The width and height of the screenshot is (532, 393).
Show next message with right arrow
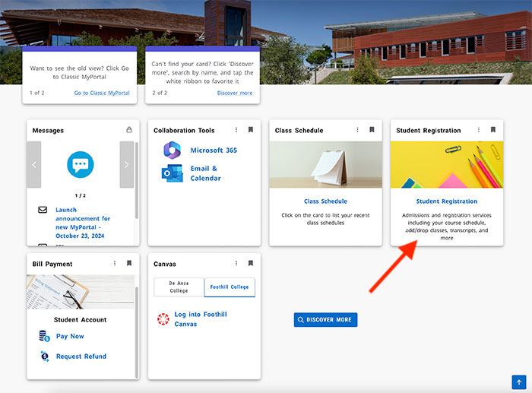pyautogui.click(x=127, y=164)
